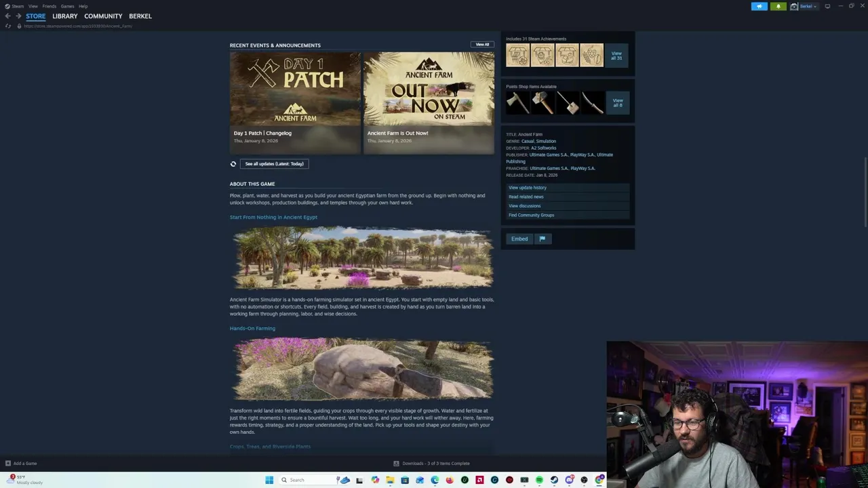
Task: Open the Windows Start menu
Action: tap(269, 480)
